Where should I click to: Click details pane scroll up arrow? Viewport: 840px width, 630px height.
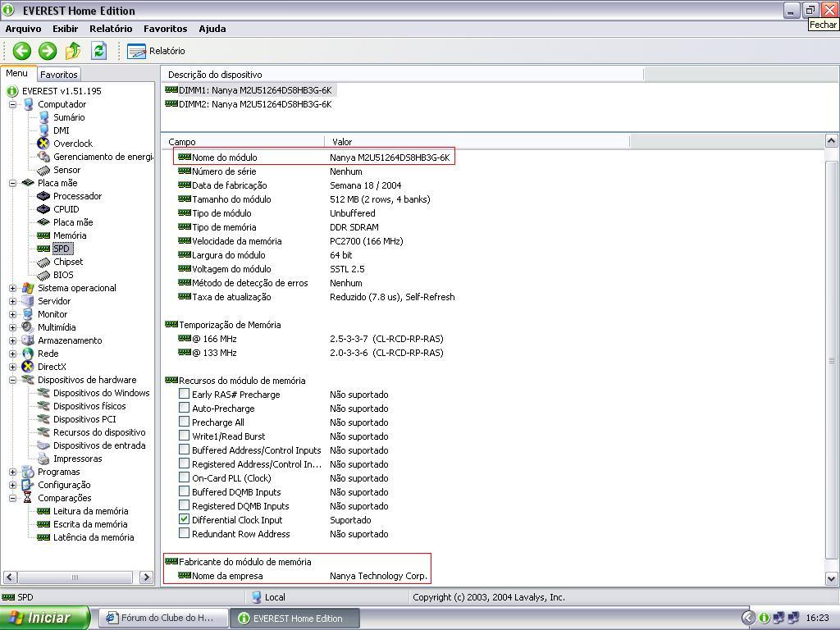[x=831, y=141]
